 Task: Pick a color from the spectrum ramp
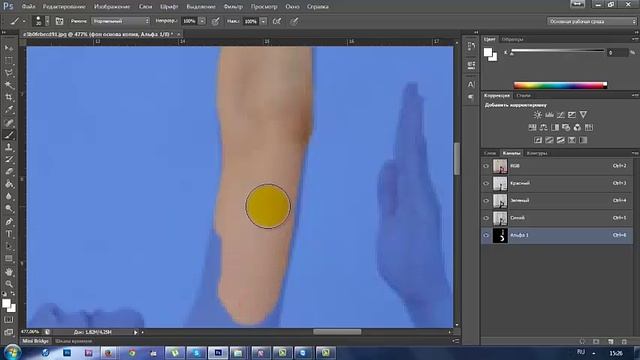tap(560, 85)
